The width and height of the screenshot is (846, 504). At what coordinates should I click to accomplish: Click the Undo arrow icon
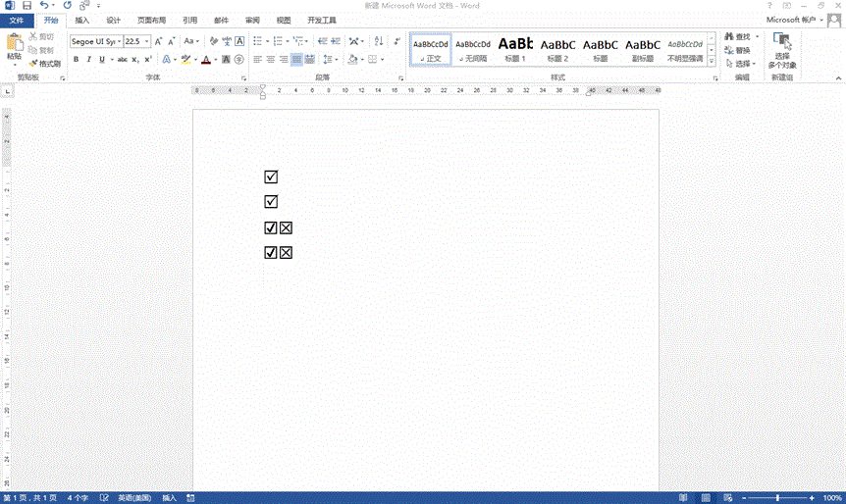tap(44, 6)
